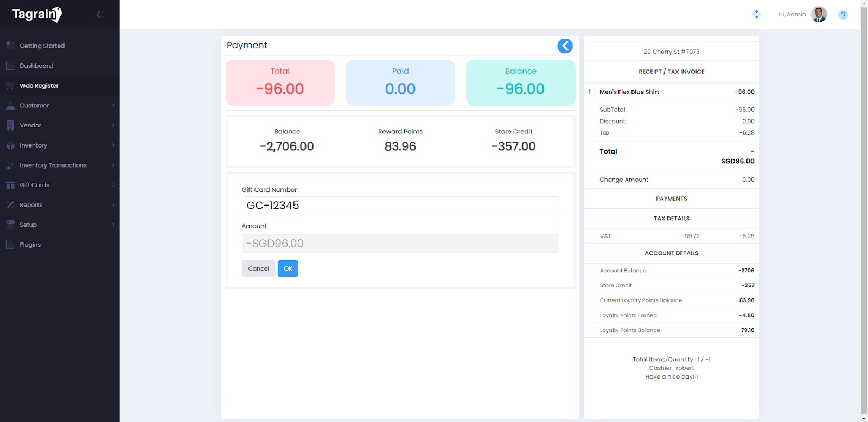Click the SGD96.00 total on receipt
Screen dimensions: 868x422
737,161
